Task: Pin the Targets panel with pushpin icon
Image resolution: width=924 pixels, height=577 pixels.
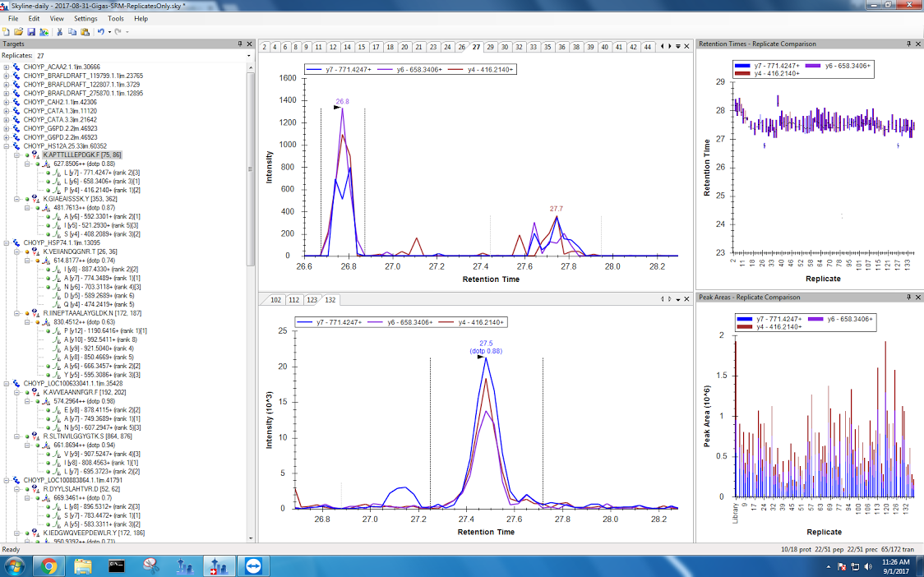Action: [239, 44]
